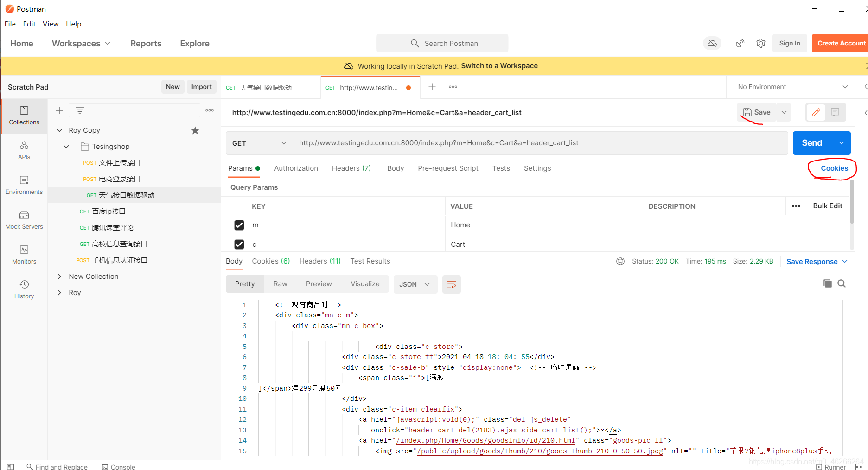This screenshot has height=470, width=868.
Task: Open Find and Replace
Action: coord(57,467)
